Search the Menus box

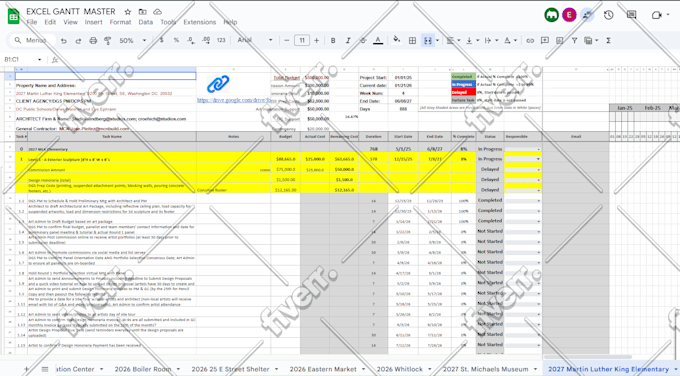[x=33, y=40]
